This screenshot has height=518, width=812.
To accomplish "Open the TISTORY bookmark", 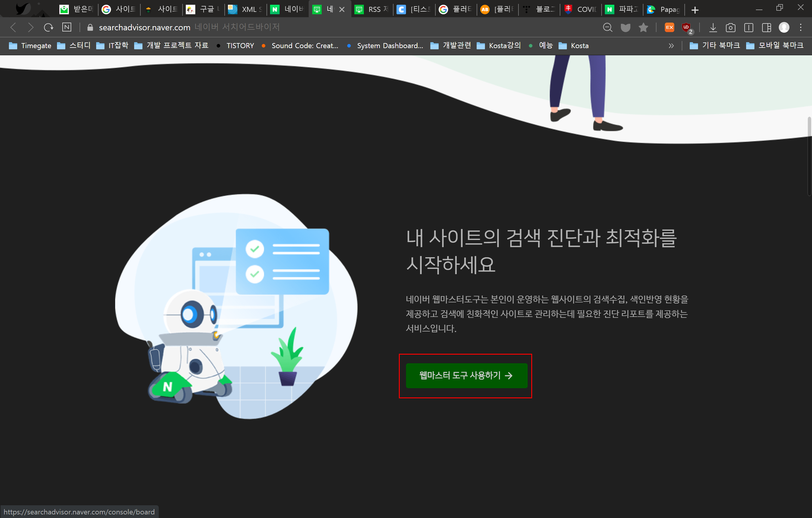I will click(x=235, y=45).
